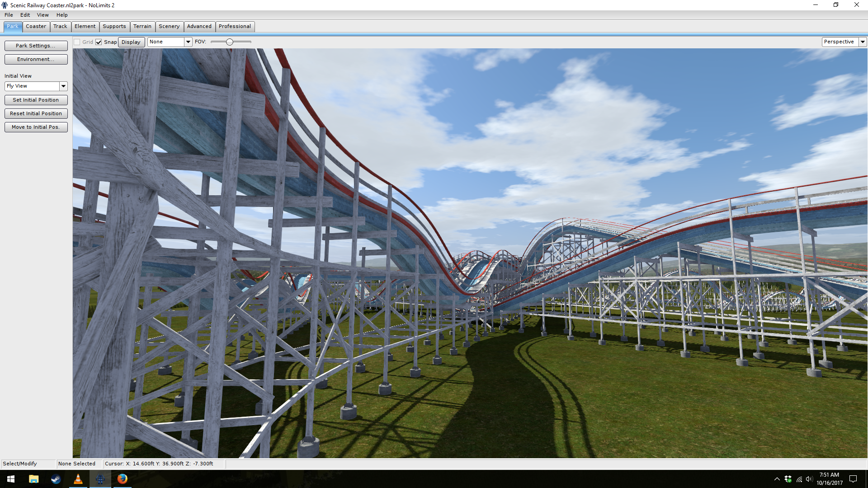The height and width of the screenshot is (488, 868).
Task: Open the Perspective view dropdown
Action: (x=863, y=42)
